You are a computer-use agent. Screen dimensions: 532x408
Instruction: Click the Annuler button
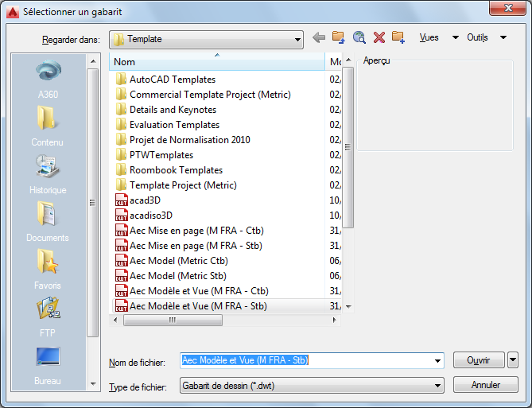486,385
